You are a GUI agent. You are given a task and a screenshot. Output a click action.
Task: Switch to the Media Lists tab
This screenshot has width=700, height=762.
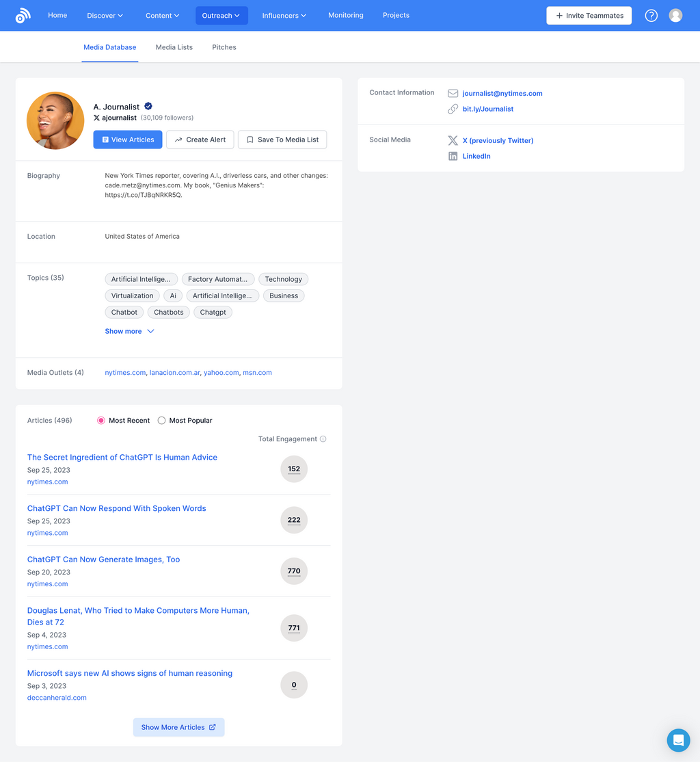point(174,47)
